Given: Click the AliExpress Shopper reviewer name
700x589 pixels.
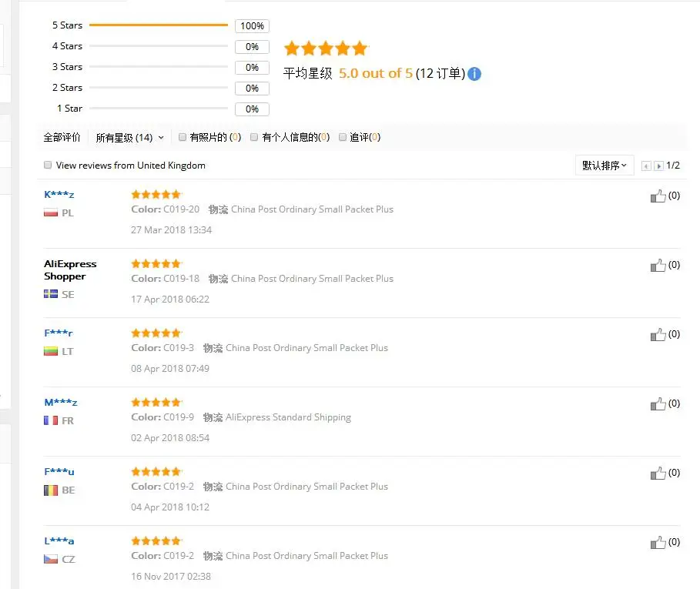Looking at the screenshot, I should tap(70, 270).
